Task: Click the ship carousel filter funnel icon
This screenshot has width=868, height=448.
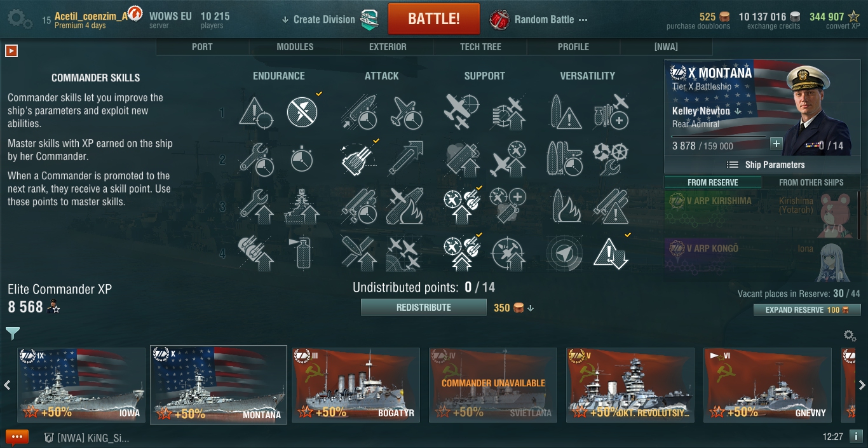Action: click(x=13, y=333)
